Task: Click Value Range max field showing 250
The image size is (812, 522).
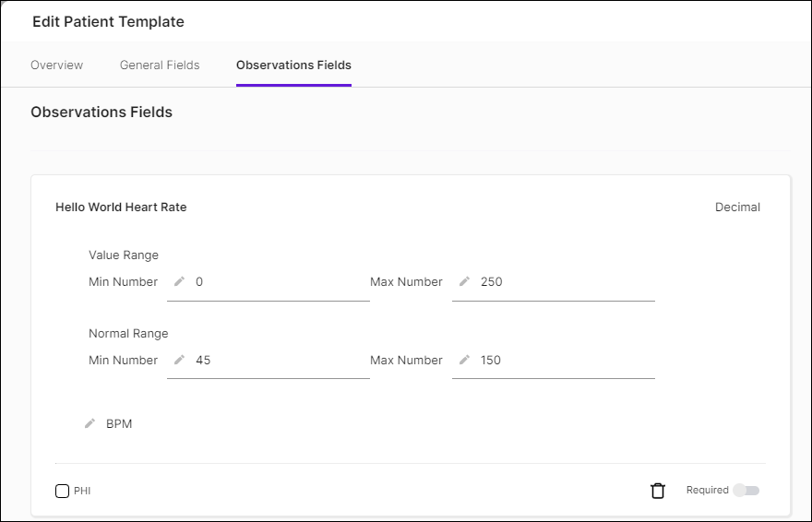Action: (x=563, y=282)
